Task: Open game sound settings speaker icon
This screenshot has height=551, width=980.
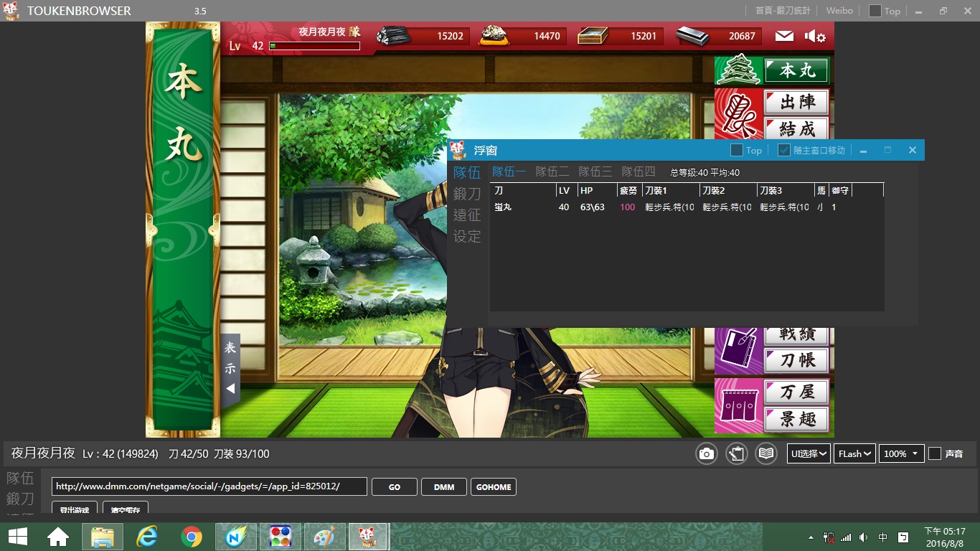Action: pyautogui.click(x=815, y=36)
